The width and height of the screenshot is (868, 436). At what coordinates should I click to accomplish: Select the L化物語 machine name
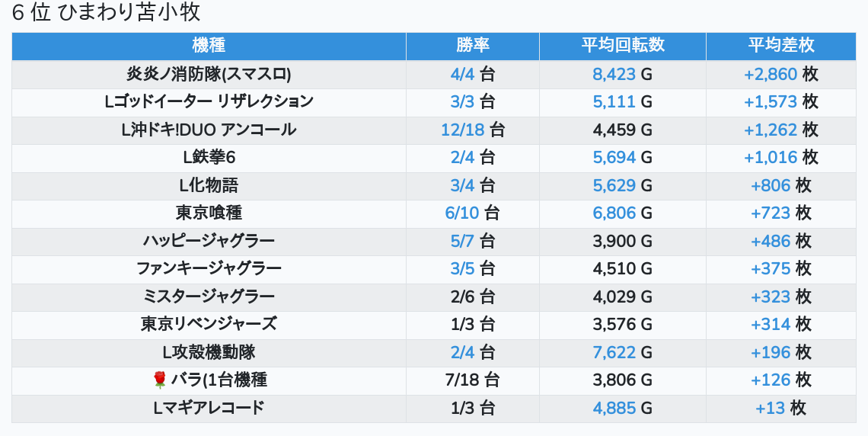point(209,185)
